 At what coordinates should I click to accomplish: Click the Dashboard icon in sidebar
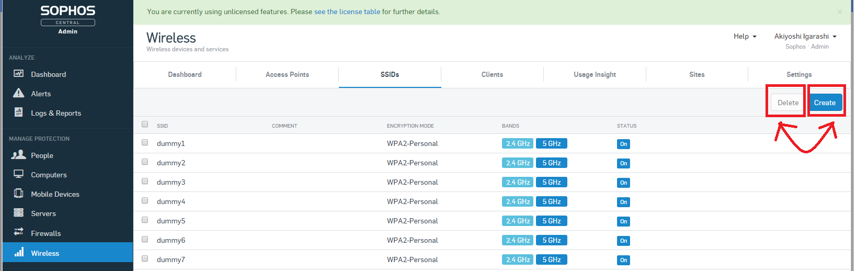click(x=19, y=74)
